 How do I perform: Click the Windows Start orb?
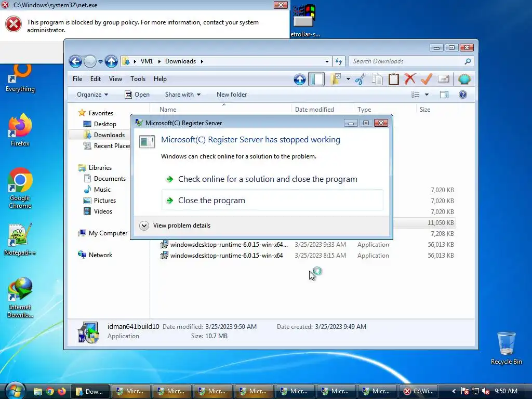coord(15,391)
